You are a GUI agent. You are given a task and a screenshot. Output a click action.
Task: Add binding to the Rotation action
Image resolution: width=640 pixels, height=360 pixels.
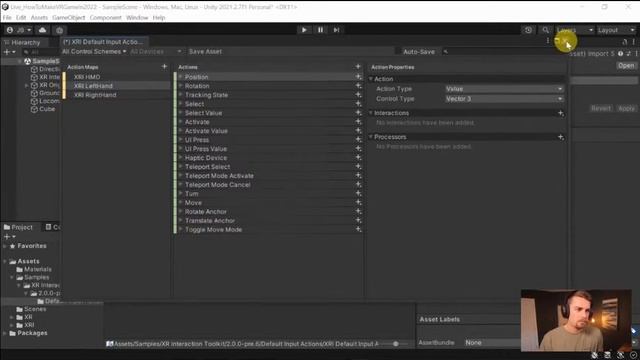(x=358, y=86)
